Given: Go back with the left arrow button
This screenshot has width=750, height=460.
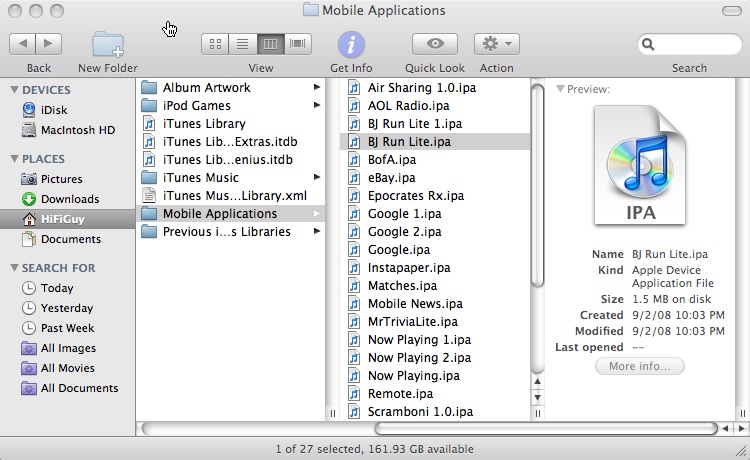Looking at the screenshot, I should [x=22, y=44].
